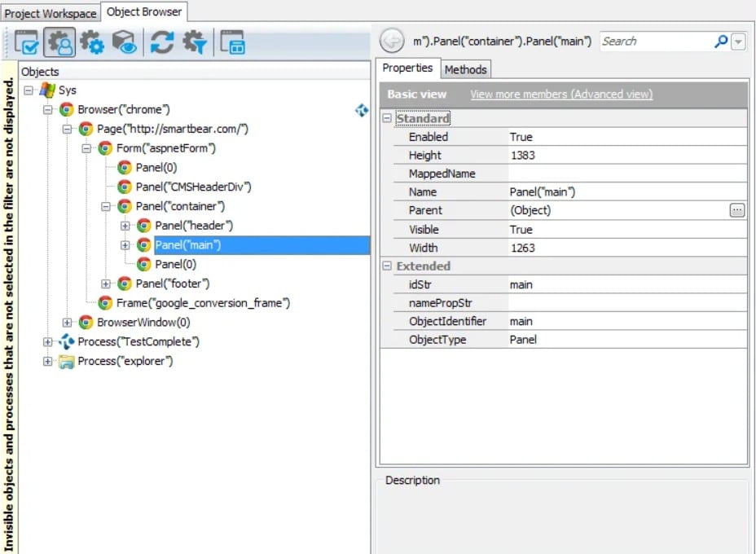Click the search magnifier icon

721,42
